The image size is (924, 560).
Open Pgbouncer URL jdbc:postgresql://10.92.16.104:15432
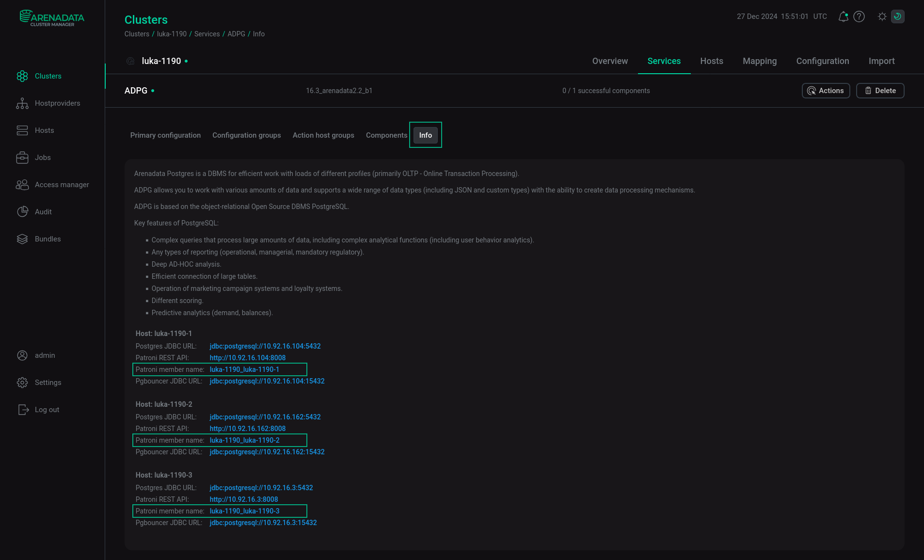click(x=267, y=381)
